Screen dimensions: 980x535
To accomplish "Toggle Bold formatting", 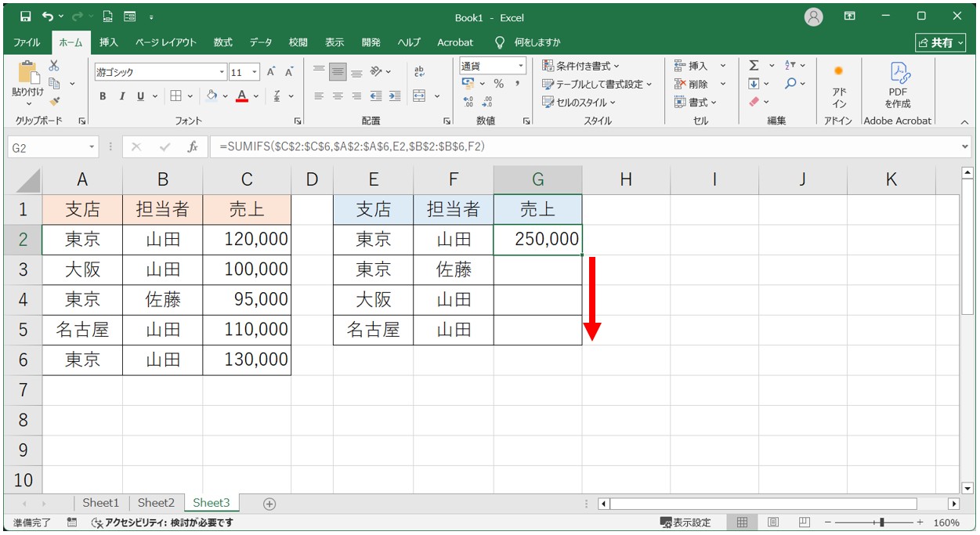I will pos(103,96).
